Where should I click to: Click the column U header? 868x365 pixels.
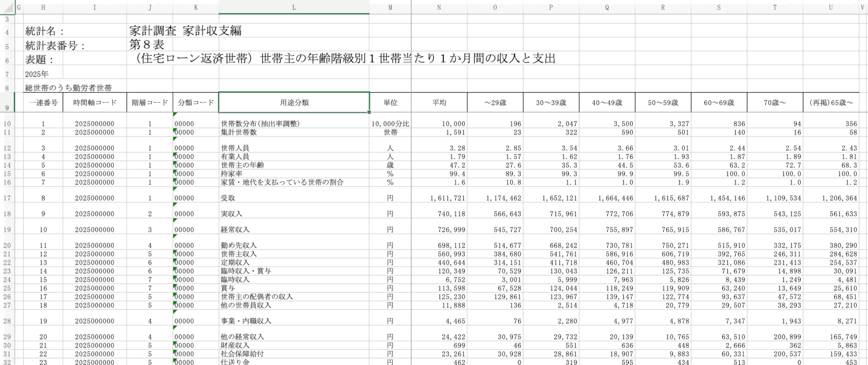coord(830,8)
